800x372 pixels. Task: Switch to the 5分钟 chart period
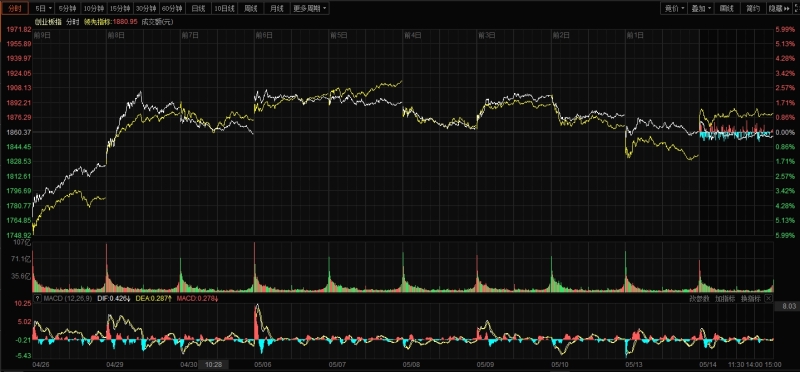[x=67, y=8]
